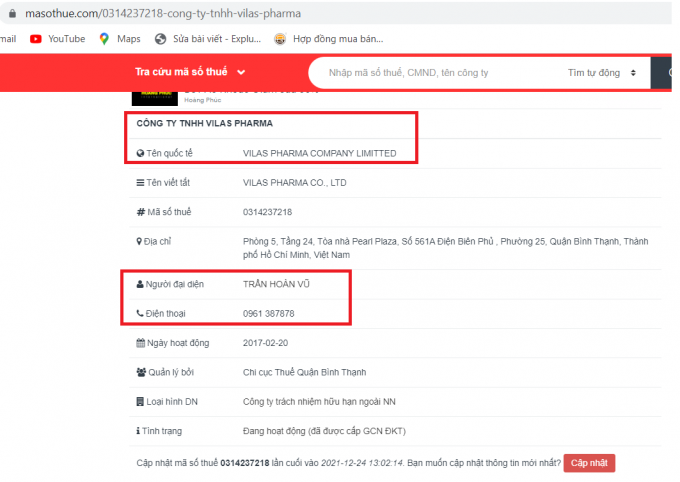Click the info icon beside 'Tình trạng'
Viewport: 680px width, 482px height.
[138, 431]
